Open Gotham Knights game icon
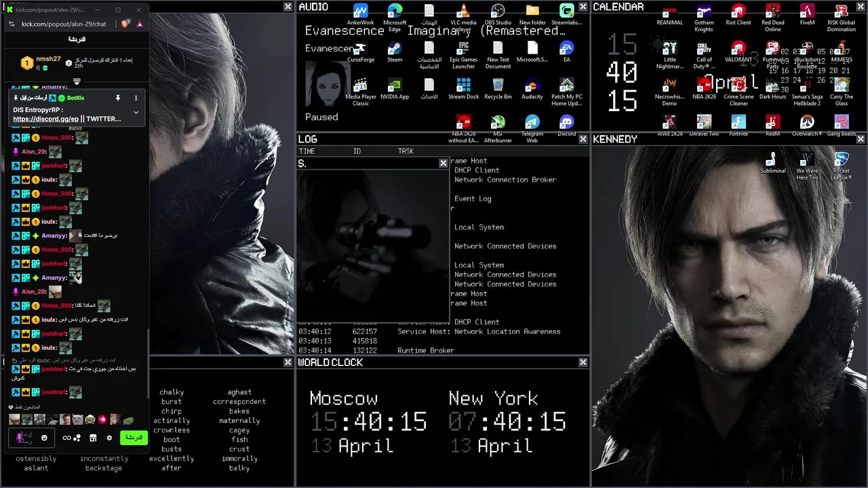The image size is (868, 488). tap(704, 18)
